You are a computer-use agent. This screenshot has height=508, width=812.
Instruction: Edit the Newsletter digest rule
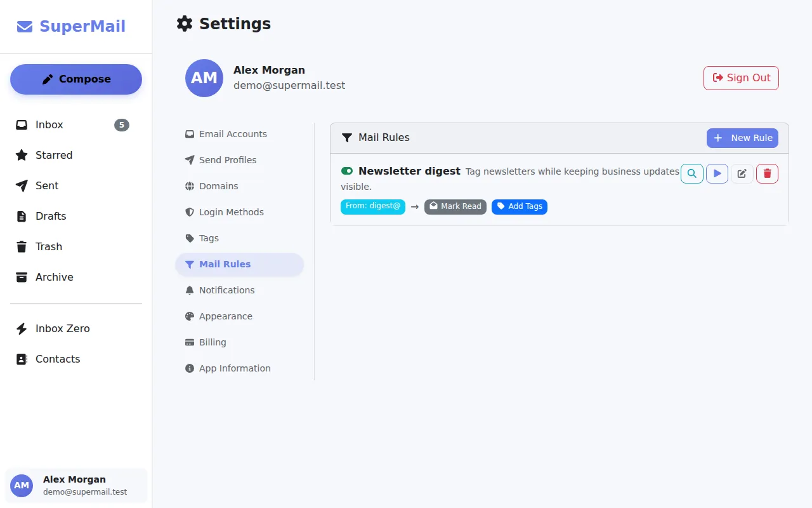pyautogui.click(x=742, y=173)
